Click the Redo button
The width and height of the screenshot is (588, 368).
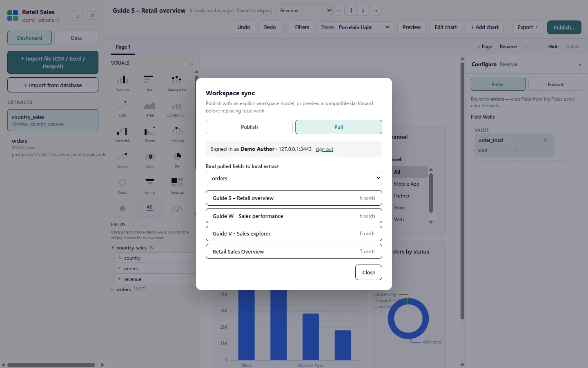tap(270, 27)
